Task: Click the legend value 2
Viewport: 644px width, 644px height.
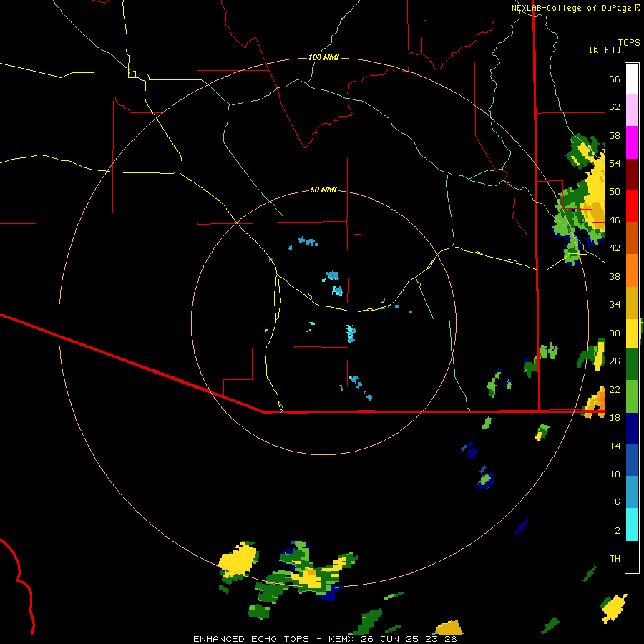Action: click(618, 531)
